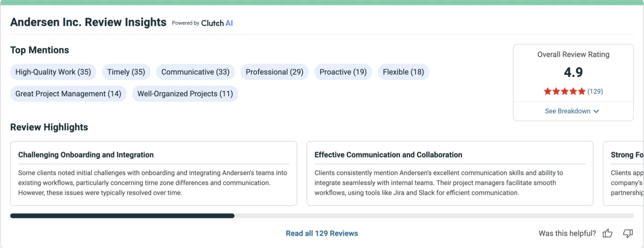Open Read all 129 Reviews link
The width and height of the screenshot is (644, 248).
[x=322, y=233]
